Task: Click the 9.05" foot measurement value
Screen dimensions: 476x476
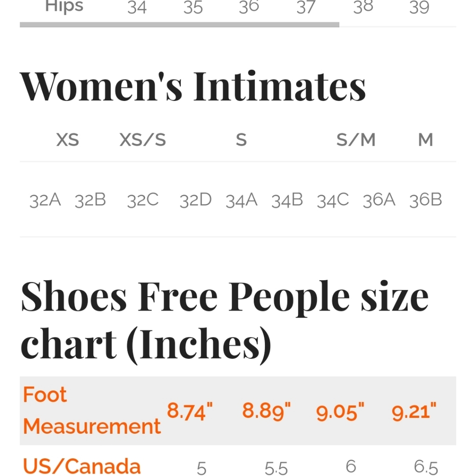Action: (340, 412)
